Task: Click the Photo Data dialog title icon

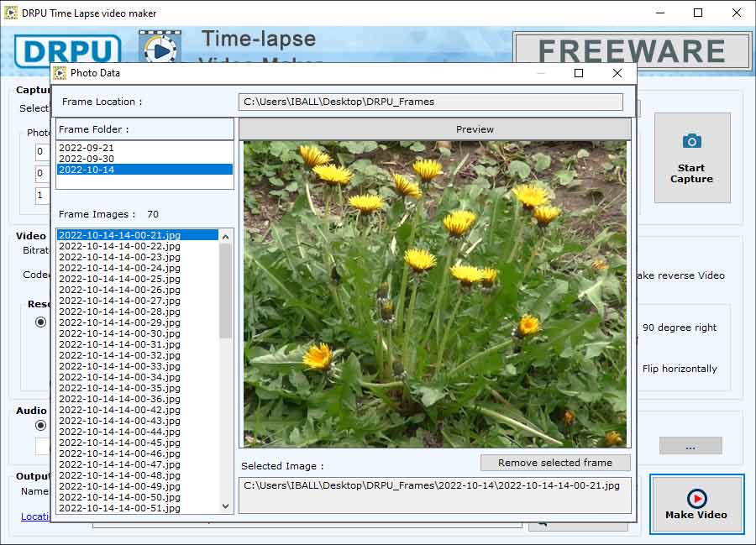Action: pyautogui.click(x=60, y=73)
